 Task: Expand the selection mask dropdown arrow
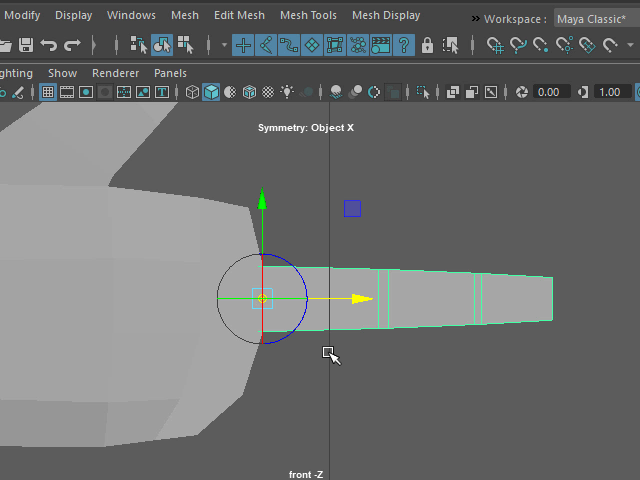pos(224,45)
